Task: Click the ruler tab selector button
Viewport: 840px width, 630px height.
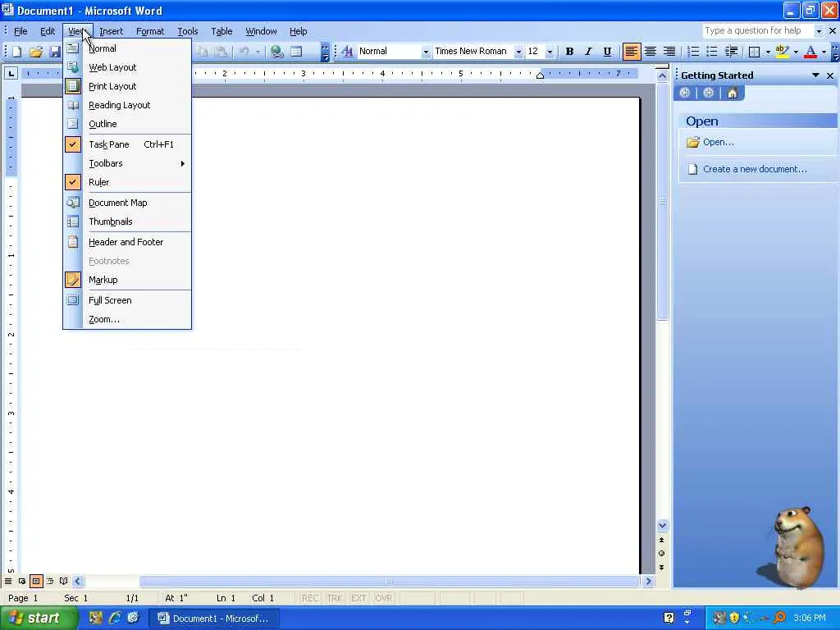Action: coord(11,73)
